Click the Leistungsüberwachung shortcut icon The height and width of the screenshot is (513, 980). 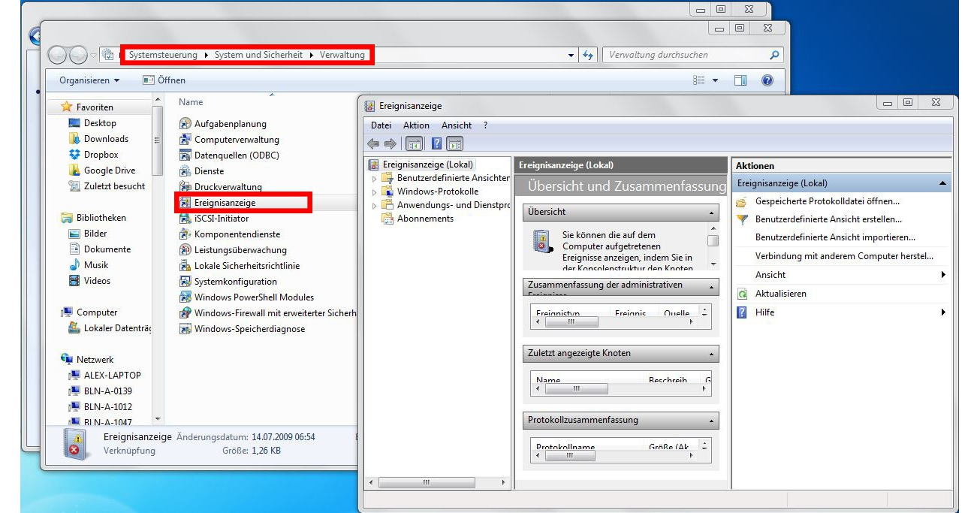pos(185,250)
